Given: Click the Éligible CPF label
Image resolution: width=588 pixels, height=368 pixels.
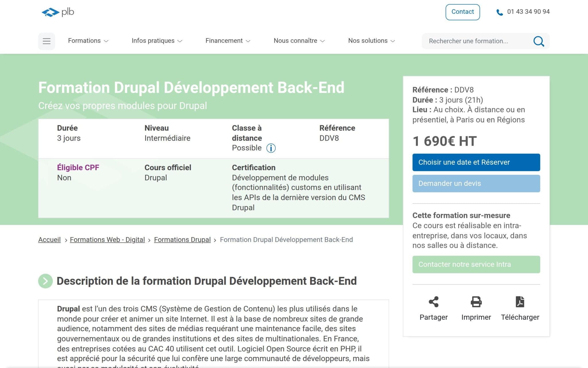Looking at the screenshot, I should [x=78, y=168].
